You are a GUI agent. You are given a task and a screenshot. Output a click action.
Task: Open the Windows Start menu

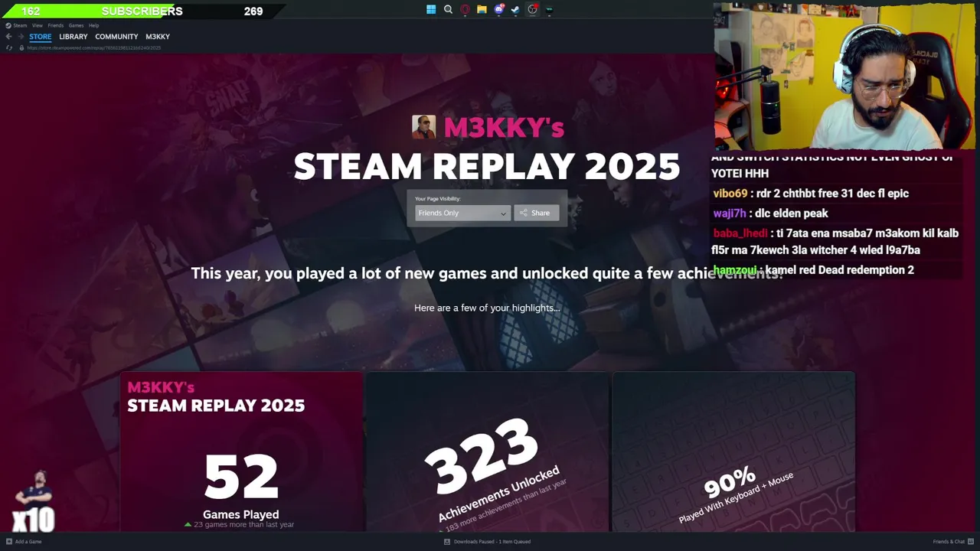(x=431, y=10)
